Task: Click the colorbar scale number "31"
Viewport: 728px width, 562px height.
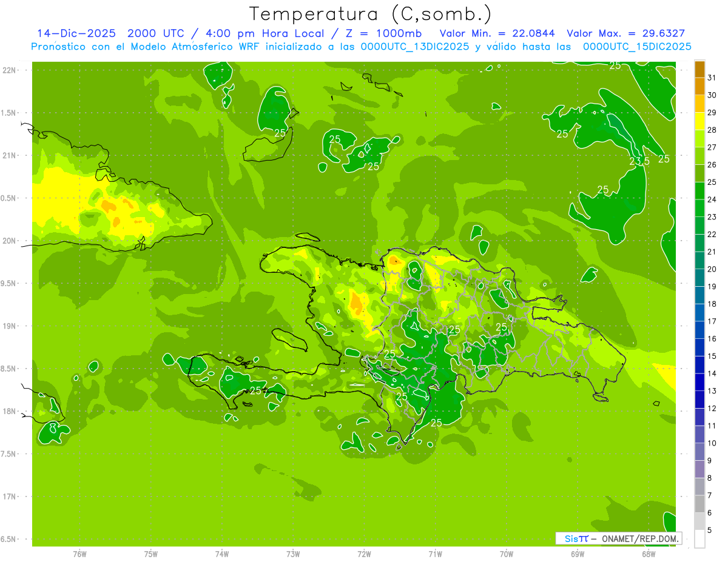Action: tap(712, 78)
